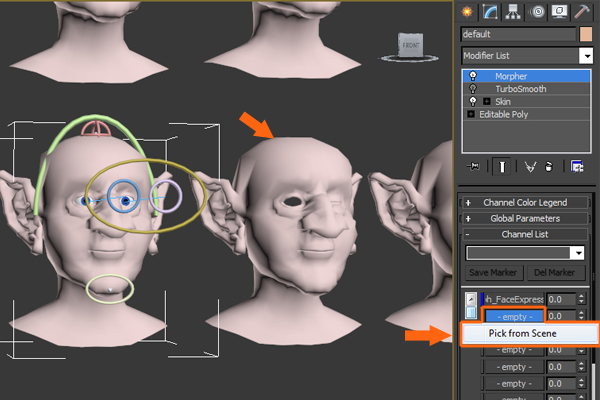
Task: Choose Pick from Scene menu entry
Action: [530, 333]
